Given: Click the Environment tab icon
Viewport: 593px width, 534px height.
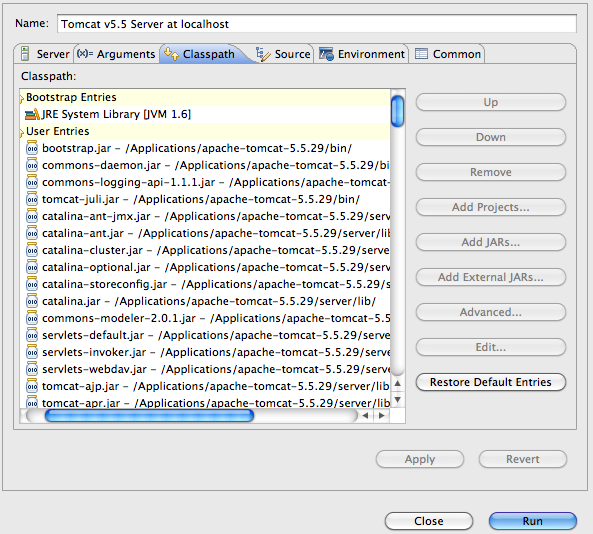Looking at the screenshot, I should [x=326, y=54].
